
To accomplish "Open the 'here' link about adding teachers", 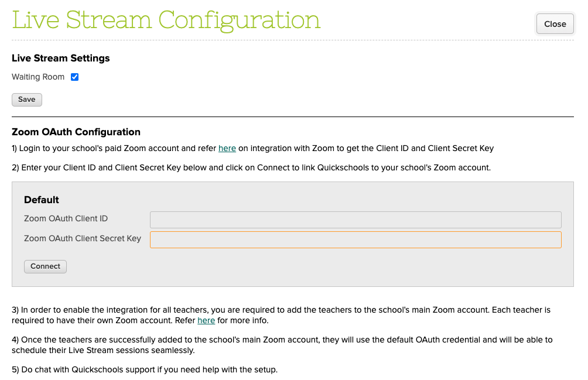I will [206, 321].
